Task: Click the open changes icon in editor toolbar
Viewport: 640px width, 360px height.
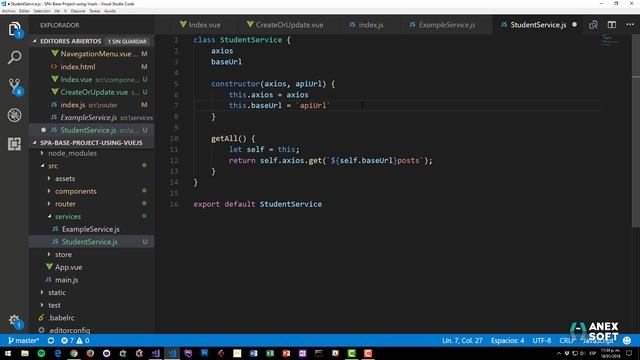Action: click(x=593, y=25)
